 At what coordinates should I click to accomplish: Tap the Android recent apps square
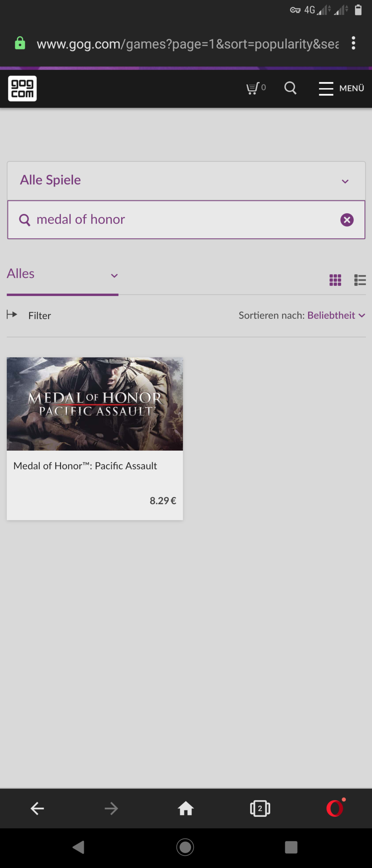pos(291,847)
